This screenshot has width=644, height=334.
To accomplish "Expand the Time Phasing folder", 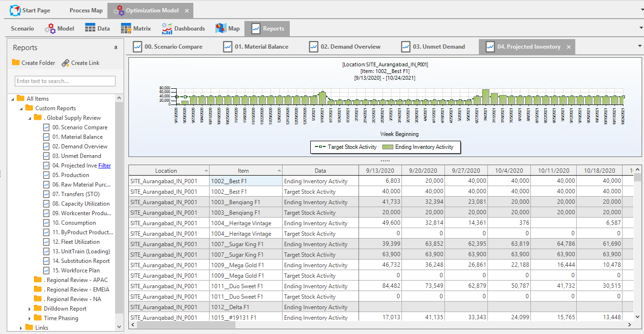I will [30, 318].
